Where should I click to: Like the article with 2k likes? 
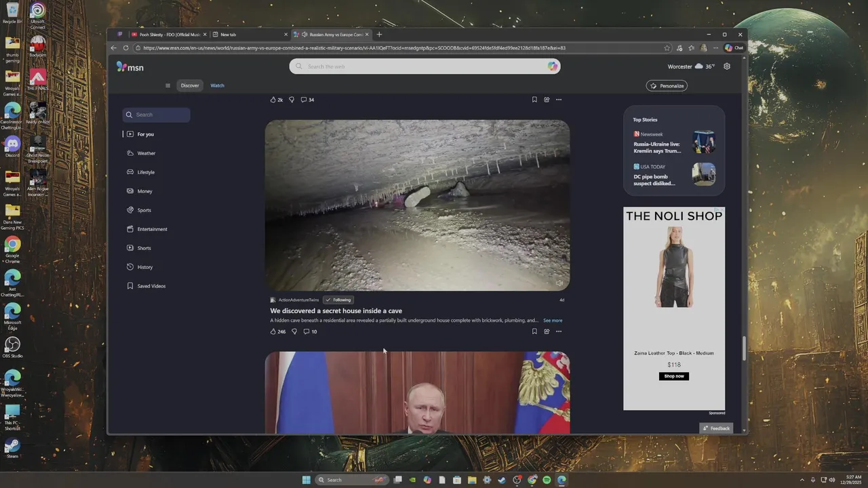(277, 100)
